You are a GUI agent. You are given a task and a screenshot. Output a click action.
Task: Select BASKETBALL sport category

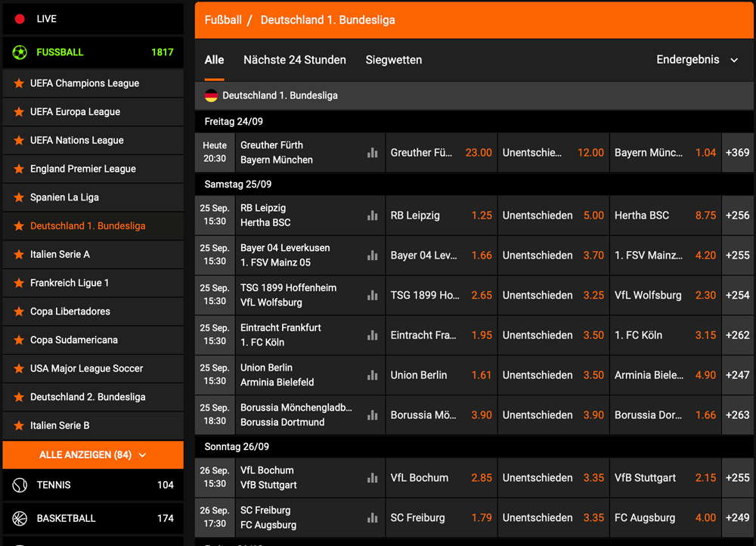pyautogui.click(x=93, y=518)
